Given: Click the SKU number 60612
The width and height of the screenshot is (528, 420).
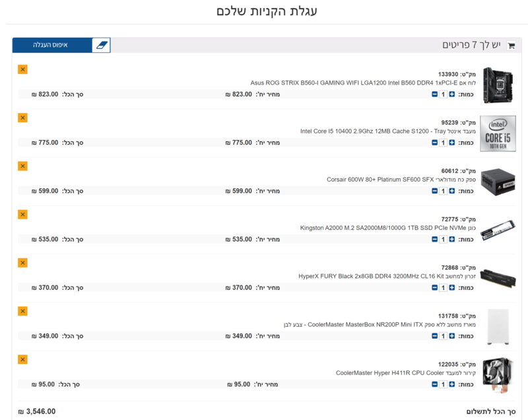Looking at the screenshot, I should click(x=449, y=171).
